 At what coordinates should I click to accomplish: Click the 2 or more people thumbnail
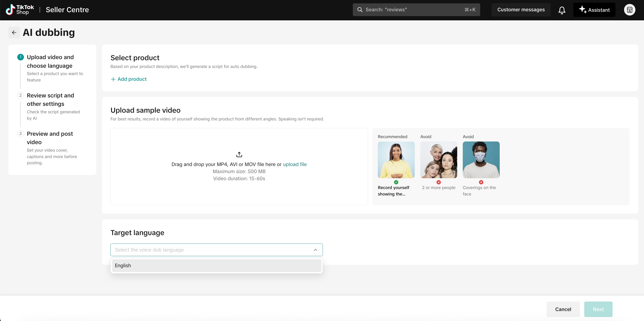tap(438, 160)
